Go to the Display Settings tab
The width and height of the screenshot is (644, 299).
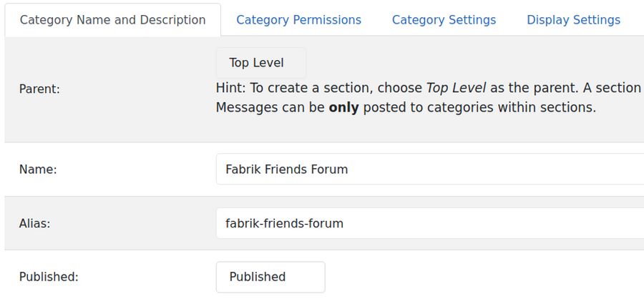pos(573,20)
